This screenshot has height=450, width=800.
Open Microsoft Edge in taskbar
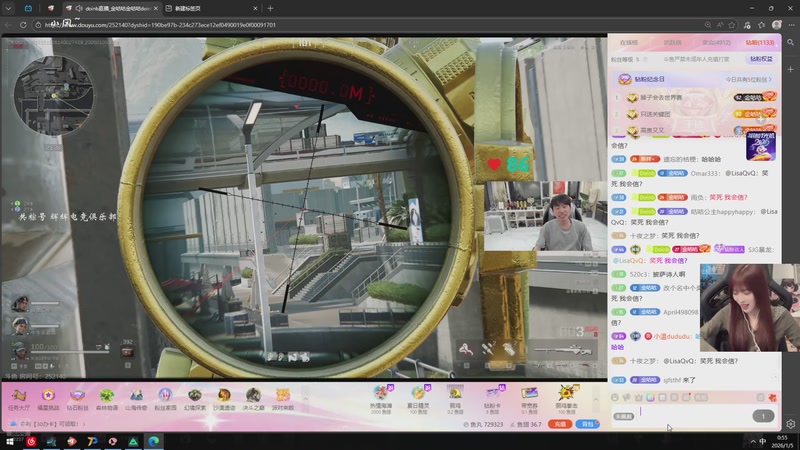pyautogui.click(x=153, y=441)
